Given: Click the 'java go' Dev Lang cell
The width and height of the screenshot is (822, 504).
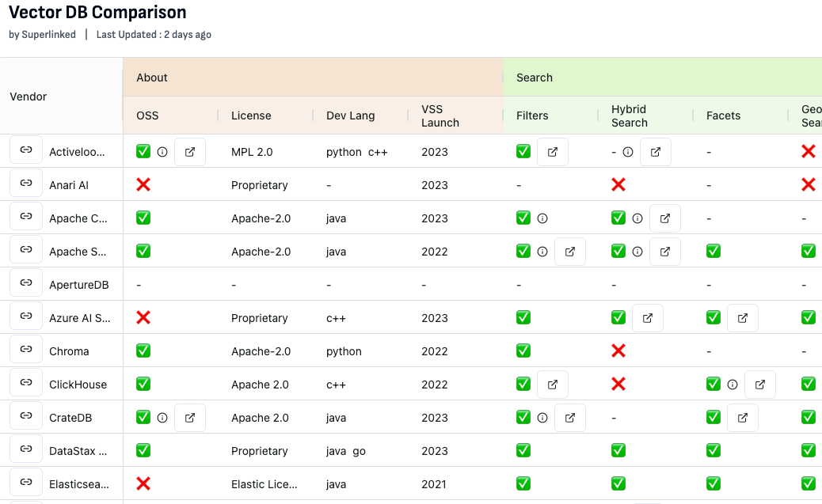Looking at the screenshot, I should tap(346, 451).
